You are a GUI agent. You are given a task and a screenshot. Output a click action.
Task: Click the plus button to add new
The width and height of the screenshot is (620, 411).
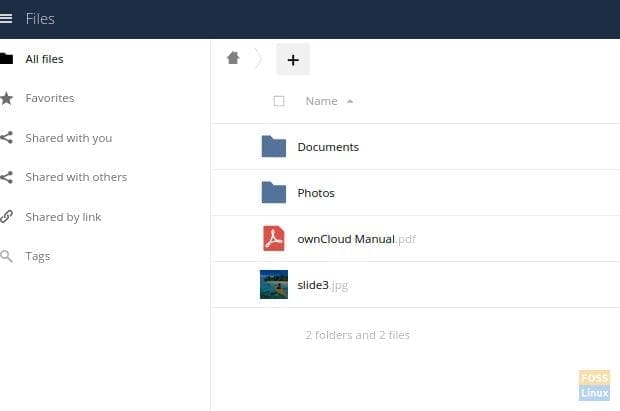tap(293, 59)
